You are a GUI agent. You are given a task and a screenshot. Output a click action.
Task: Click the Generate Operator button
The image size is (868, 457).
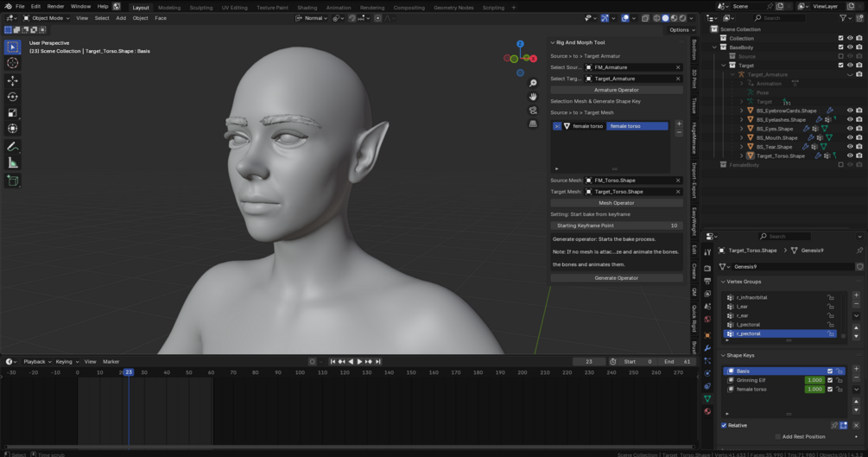[616, 278]
